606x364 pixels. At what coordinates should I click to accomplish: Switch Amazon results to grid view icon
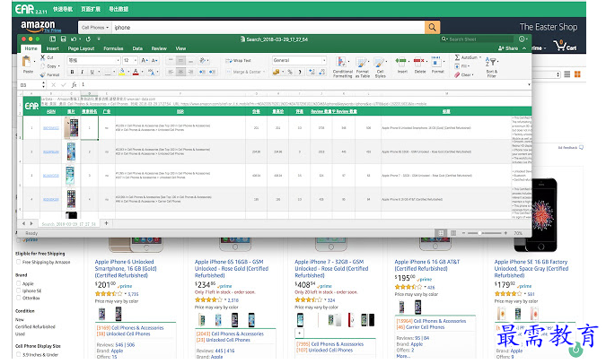tap(577, 74)
